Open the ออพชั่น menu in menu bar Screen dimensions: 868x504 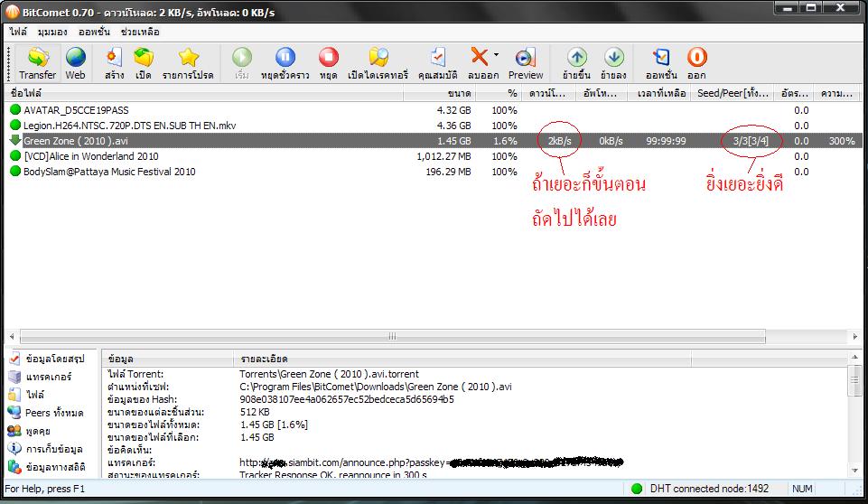[x=94, y=32]
